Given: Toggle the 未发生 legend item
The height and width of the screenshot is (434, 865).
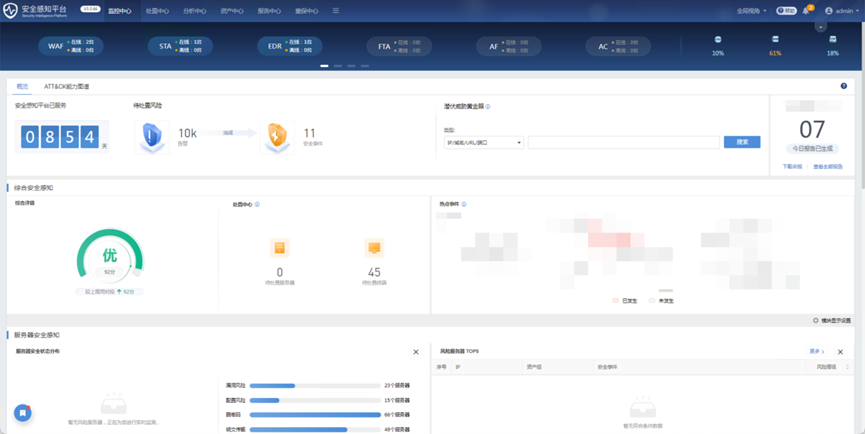Looking at the screenshot, I should point(661,301).
